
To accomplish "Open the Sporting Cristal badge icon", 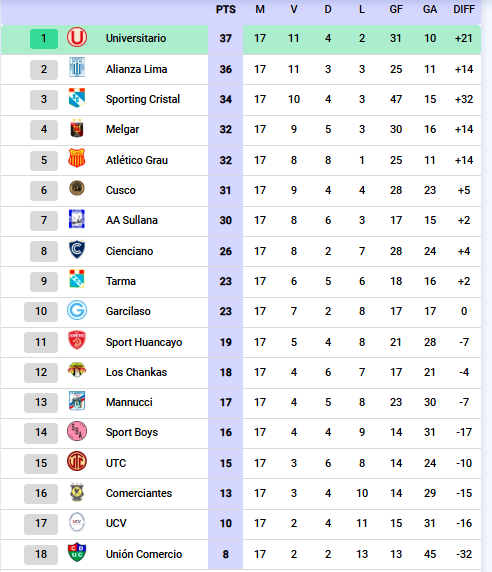I will click(77, 98).
